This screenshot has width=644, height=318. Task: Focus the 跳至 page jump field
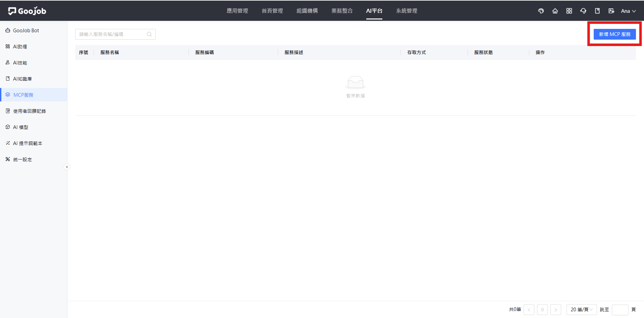click(620, 310)
